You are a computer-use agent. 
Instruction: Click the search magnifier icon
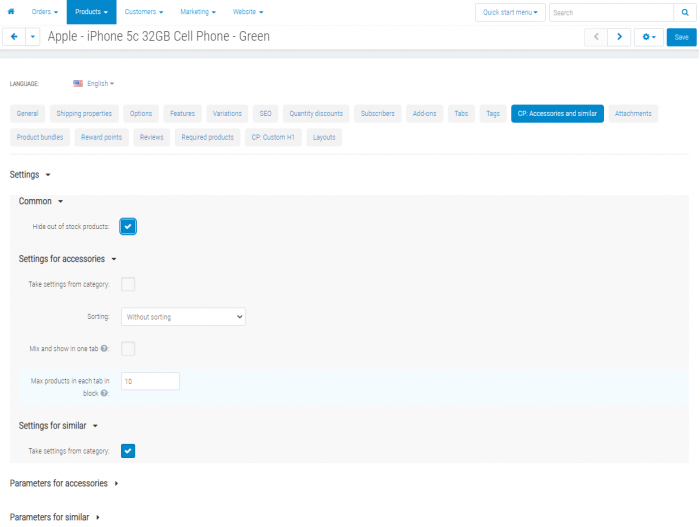(x=685, y=13)
